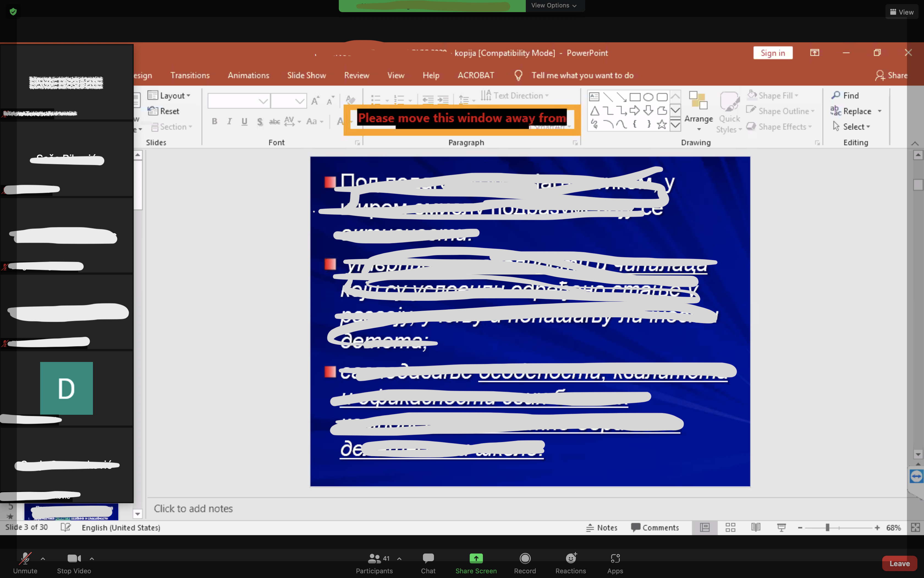Select the oval shape in gallery

[x=648, y=97]
